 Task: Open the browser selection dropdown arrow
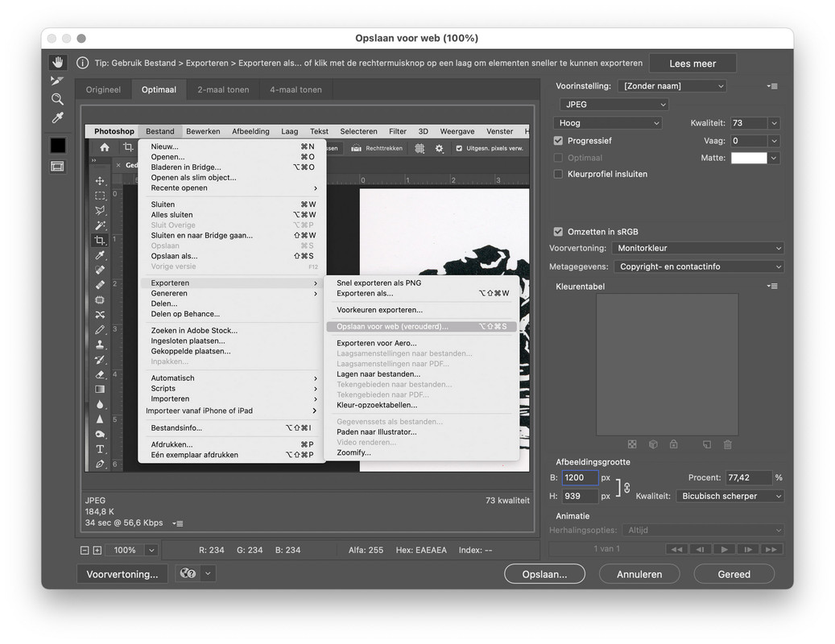[209, 573]
